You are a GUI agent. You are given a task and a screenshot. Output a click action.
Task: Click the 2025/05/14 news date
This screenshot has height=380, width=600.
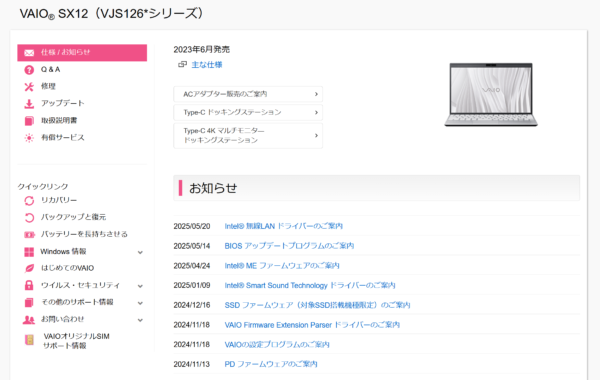192,246
